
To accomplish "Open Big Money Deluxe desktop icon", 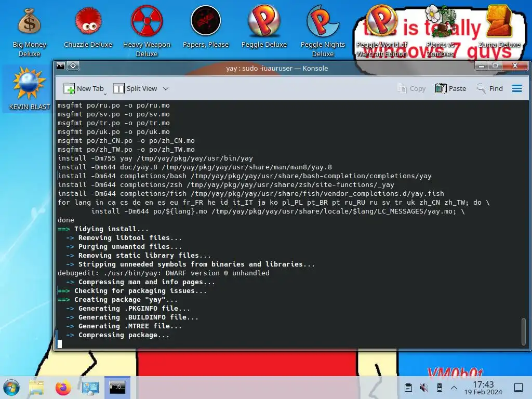I will coord(29,31).
